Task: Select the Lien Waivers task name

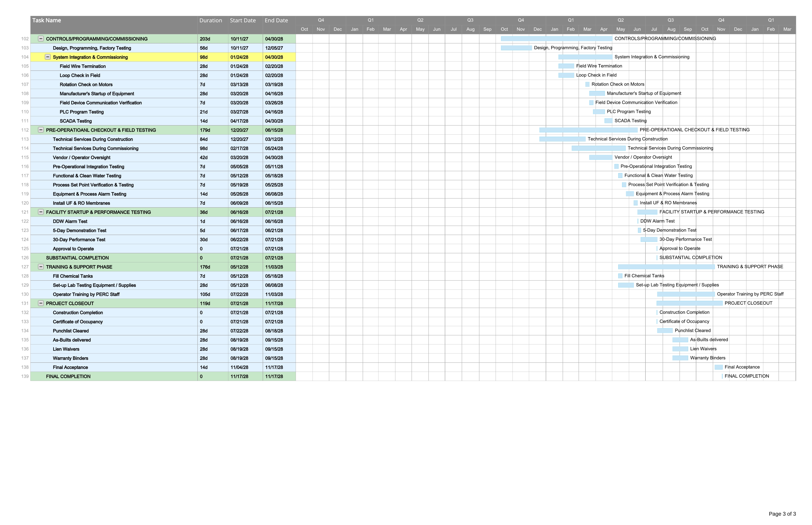Action: (66, 349)
